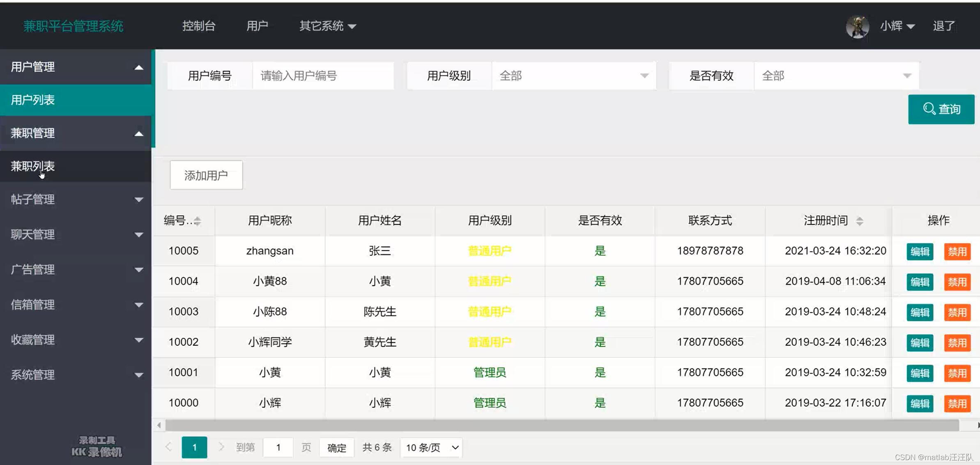
Task: Click the jump-to-page number field
Action: coord(278,447)
